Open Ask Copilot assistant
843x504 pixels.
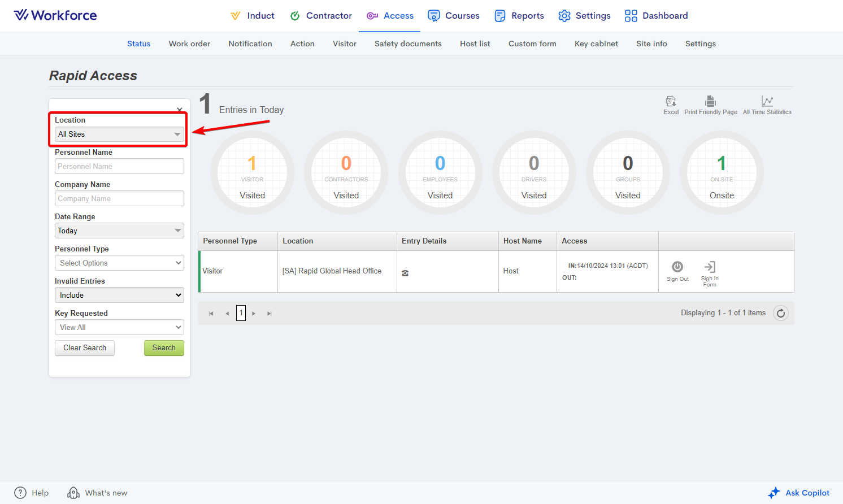[799, 493]
